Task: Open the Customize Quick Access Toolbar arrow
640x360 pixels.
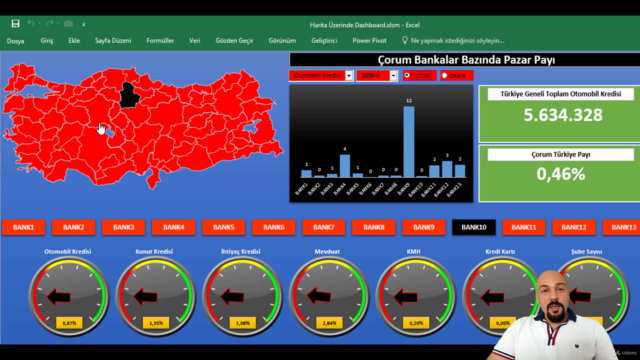Action: (x=84, y=24)
